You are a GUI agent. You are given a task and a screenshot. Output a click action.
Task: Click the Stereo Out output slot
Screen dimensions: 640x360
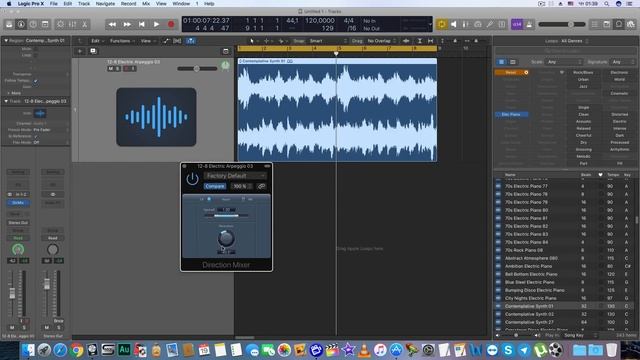click(18, 223)
